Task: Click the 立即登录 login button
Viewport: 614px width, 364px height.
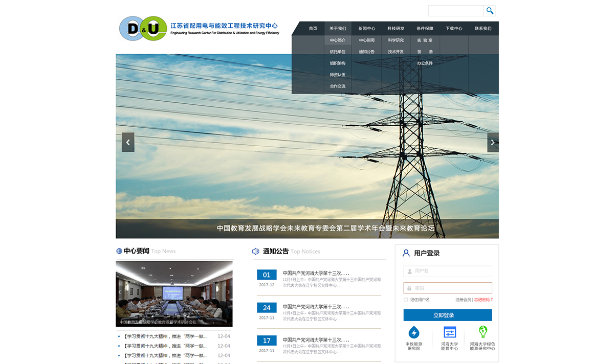Action: point(448,315)
